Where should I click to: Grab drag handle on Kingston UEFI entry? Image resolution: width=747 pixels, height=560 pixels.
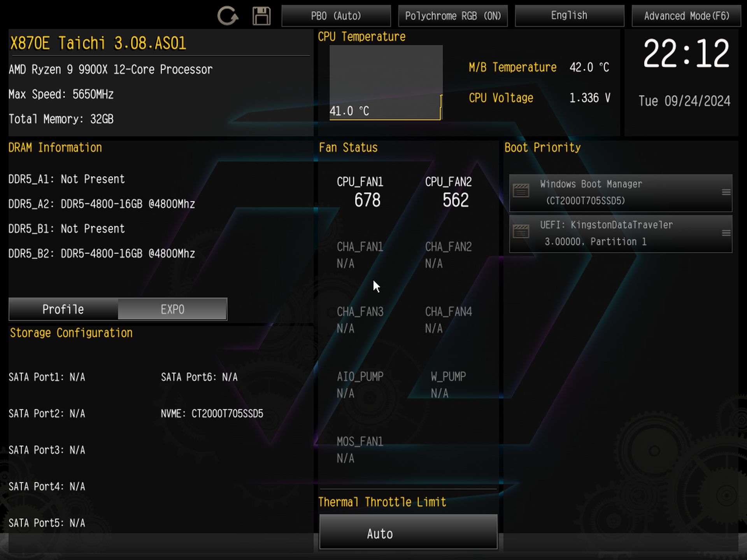(x=726, y=233)
